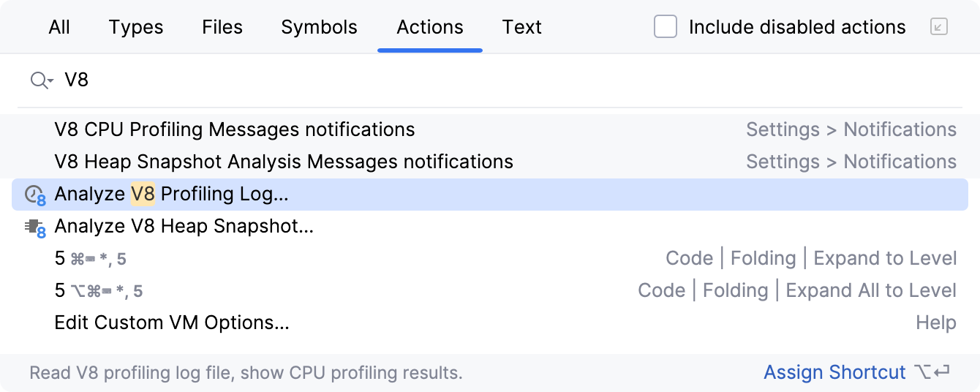Switch to the All tab

(x=59, y=27)
